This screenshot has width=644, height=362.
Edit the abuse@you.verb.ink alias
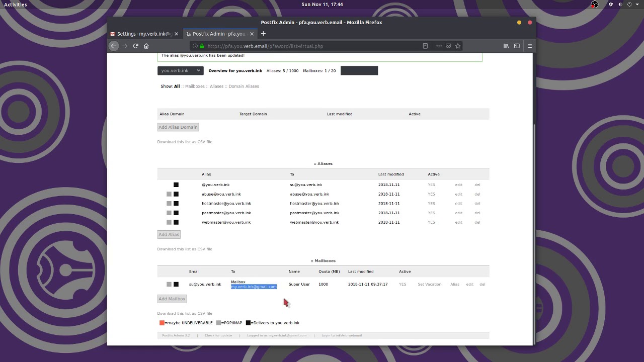pyautogui.click(x=458, y=194)
